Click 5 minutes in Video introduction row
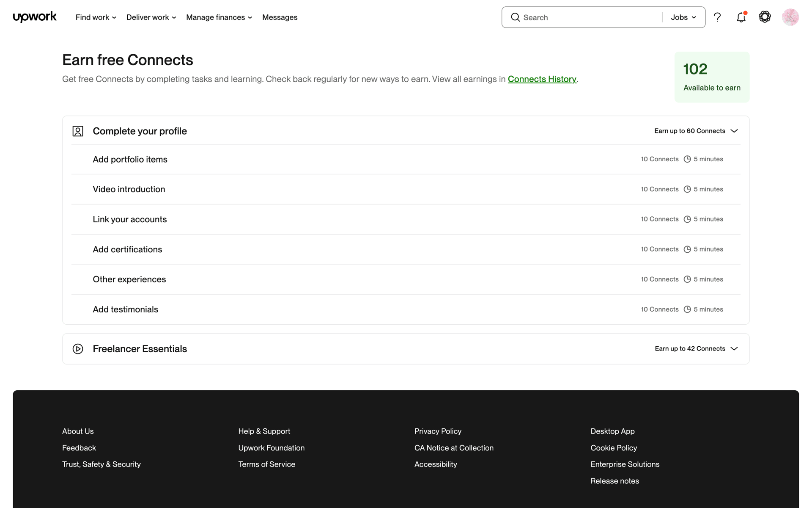812x508 pixels. pos(708,189)
